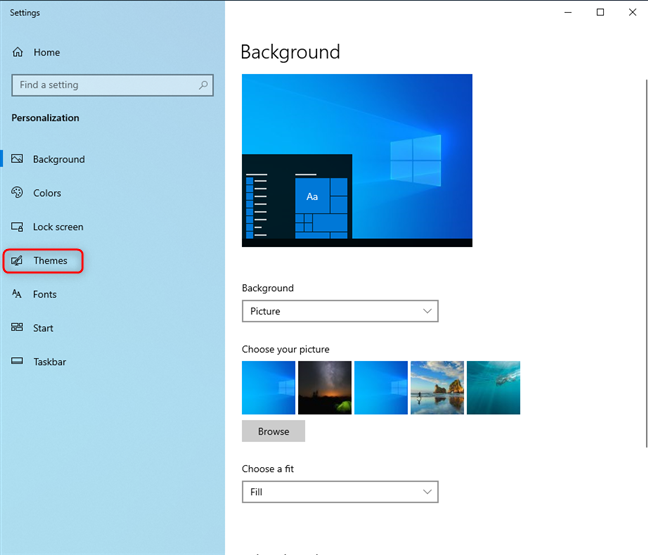Maximize the Settings window
The height and width of the screenshot is (555, 648).
pyautogui.click(x=600, y=12)
